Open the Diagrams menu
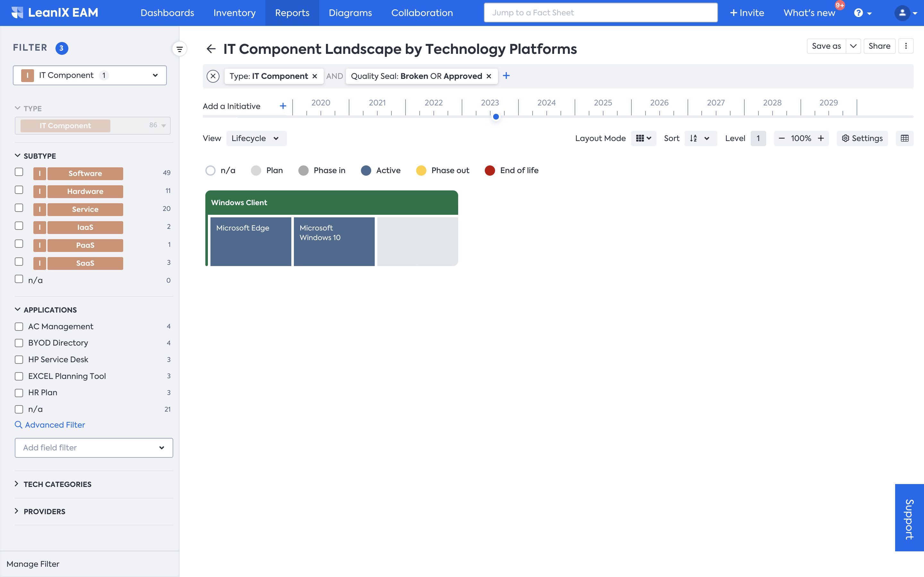Viewport: 924px width, 577px height. (350, 13)
